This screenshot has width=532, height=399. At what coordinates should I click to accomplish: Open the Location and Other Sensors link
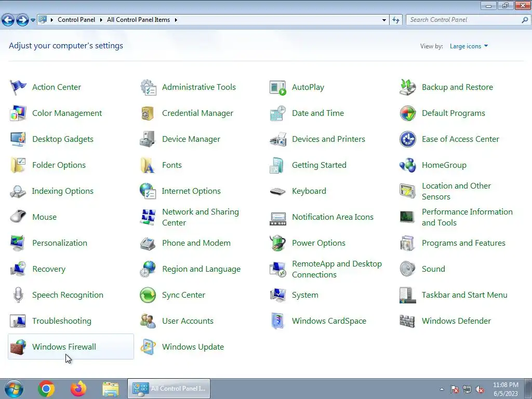(x=456, y=191)
